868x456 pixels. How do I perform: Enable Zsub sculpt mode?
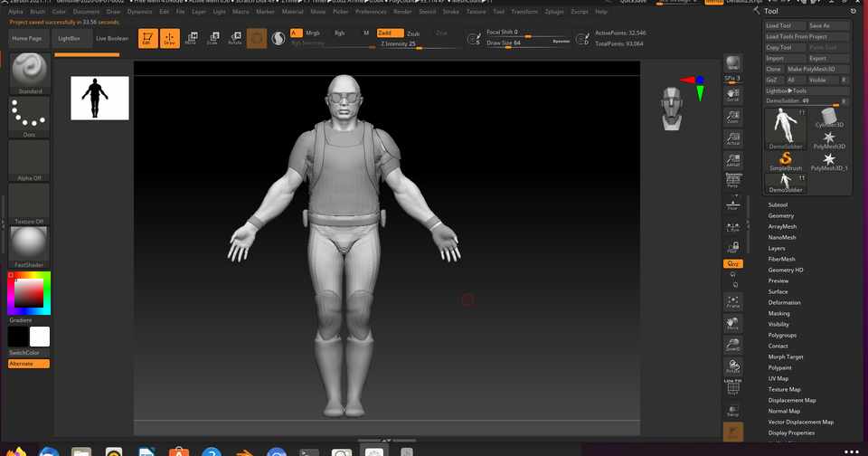click(x=413, y=33)
